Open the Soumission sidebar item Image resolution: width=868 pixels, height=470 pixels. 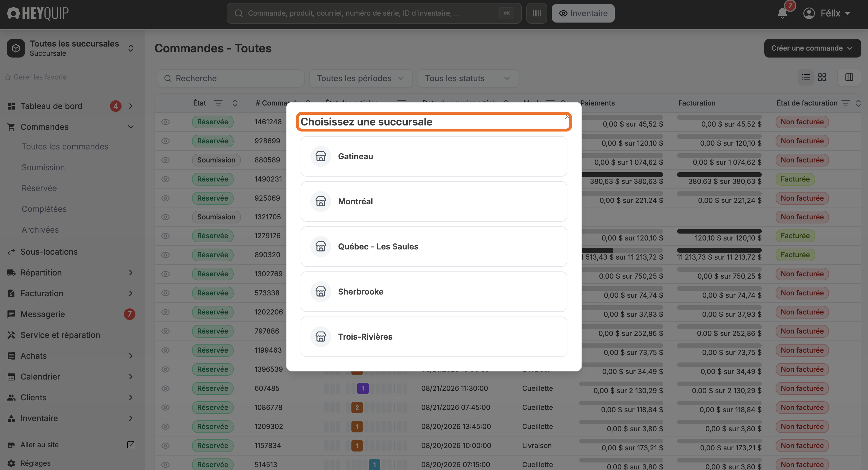43,167
